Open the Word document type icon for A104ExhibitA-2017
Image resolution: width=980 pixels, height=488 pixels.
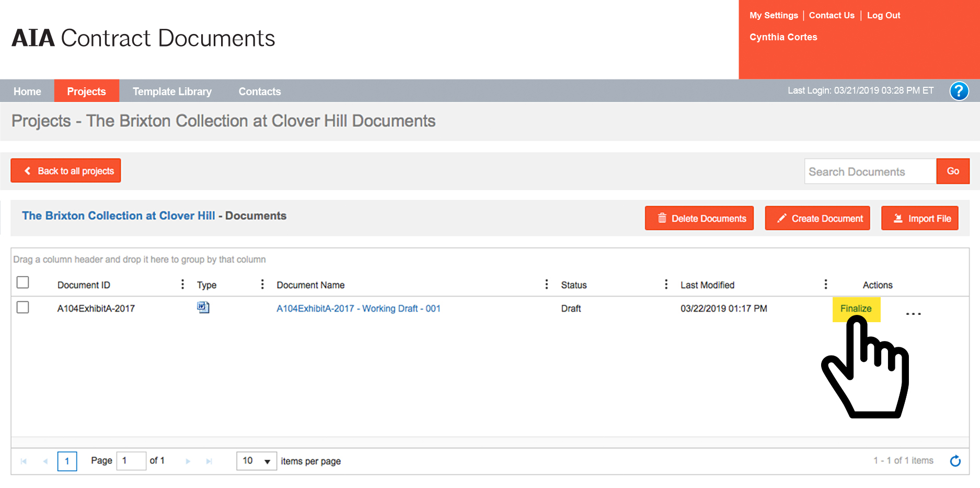[x=203, y=308]
